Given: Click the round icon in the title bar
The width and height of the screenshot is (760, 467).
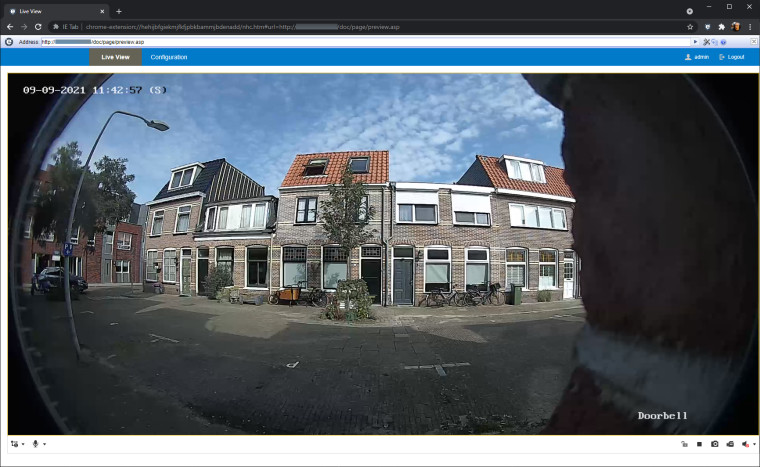Looking at the screenshot, I should click(x=689, y=11).
